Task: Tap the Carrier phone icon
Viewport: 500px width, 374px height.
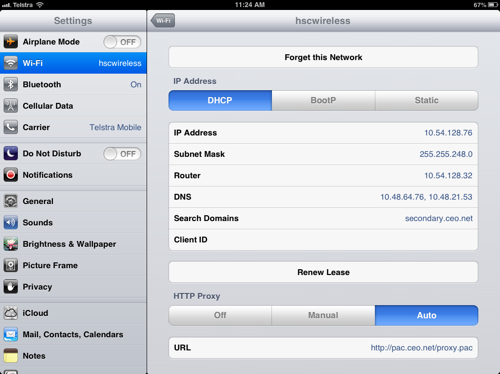Action: click(11, 127)
